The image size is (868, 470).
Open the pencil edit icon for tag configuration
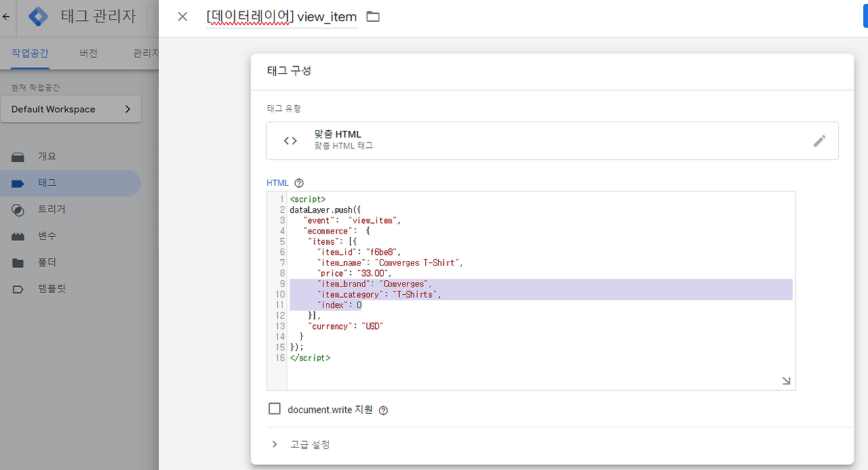(819, 140)
